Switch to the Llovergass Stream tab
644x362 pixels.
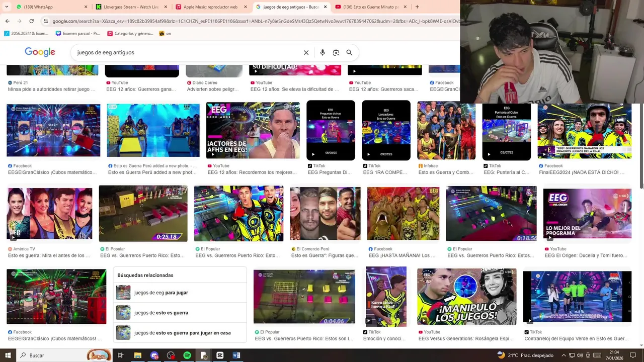131,7
